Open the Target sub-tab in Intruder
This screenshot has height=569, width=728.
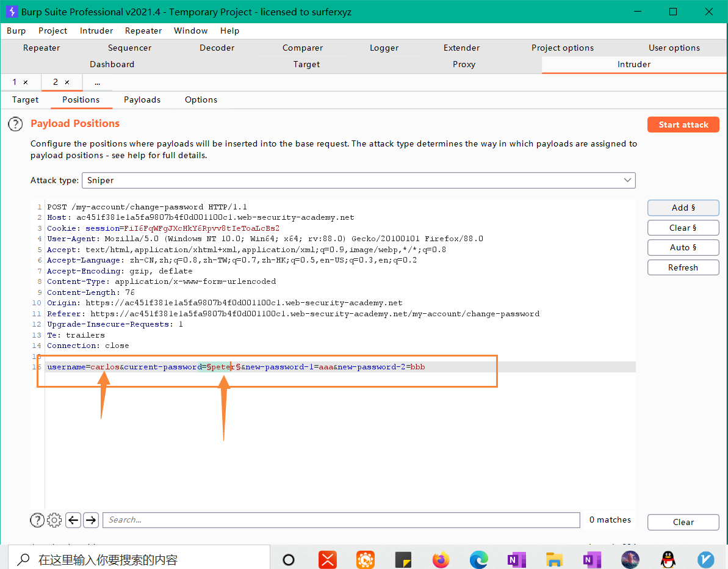26,100
